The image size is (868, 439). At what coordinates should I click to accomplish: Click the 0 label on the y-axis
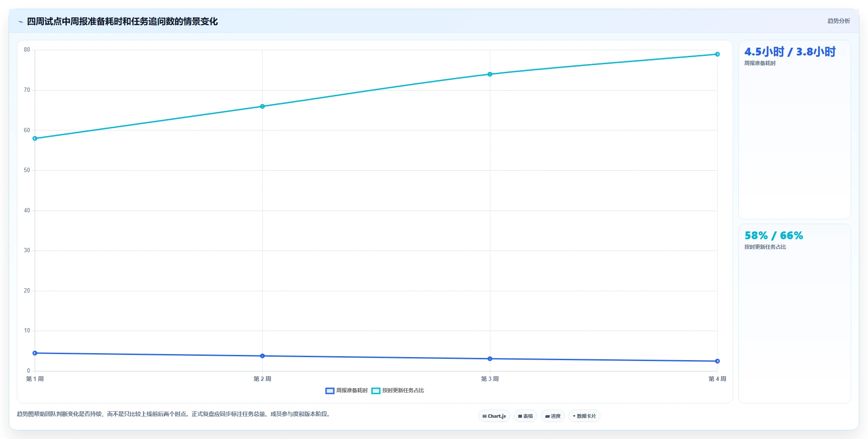(x=29, y=371)
